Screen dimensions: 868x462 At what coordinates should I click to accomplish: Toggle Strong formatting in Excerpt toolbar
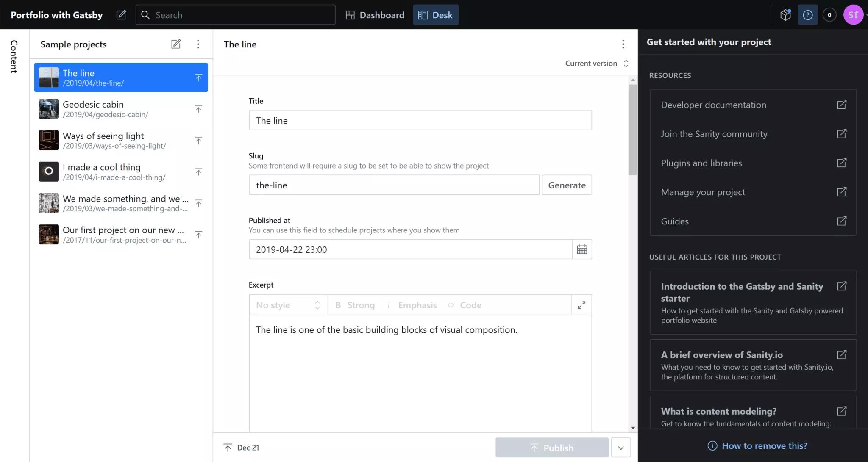click(x=355, y=305)
